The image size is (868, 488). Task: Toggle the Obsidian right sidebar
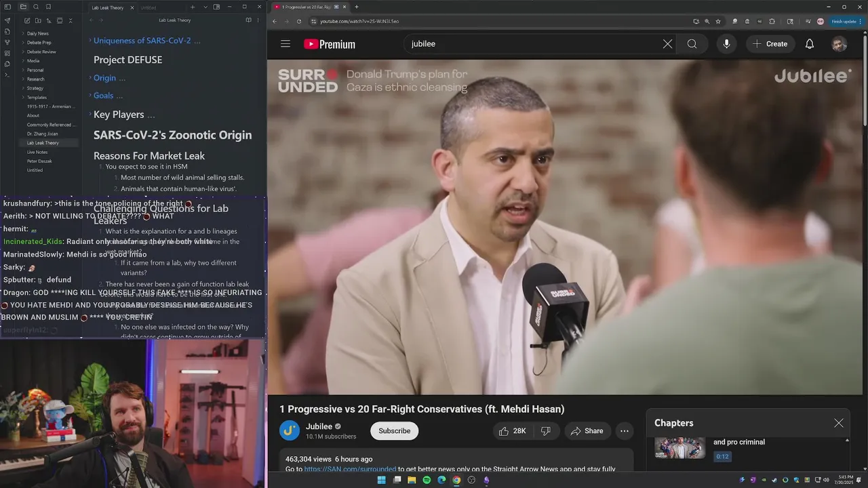point(216,7)
